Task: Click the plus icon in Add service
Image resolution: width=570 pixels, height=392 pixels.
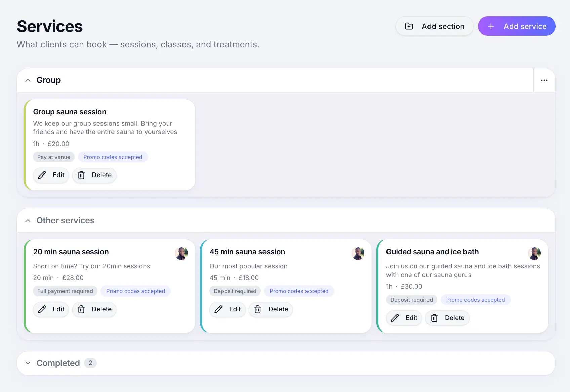Action: point(491,26)
